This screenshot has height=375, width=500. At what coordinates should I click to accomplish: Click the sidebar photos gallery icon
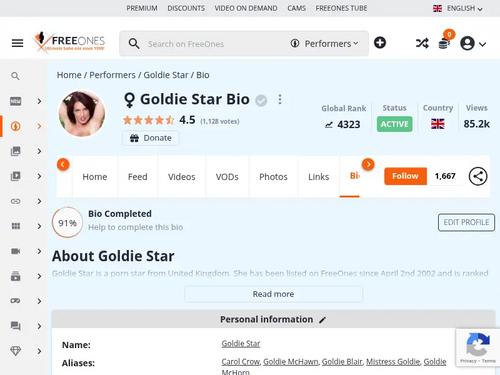[x=15, y=151]
